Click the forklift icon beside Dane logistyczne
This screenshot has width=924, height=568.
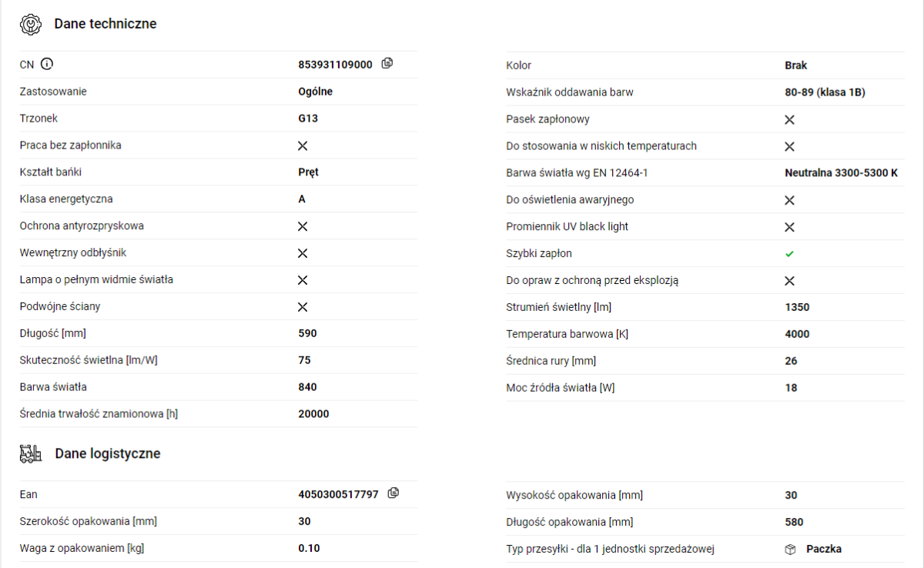pos(31,454)
